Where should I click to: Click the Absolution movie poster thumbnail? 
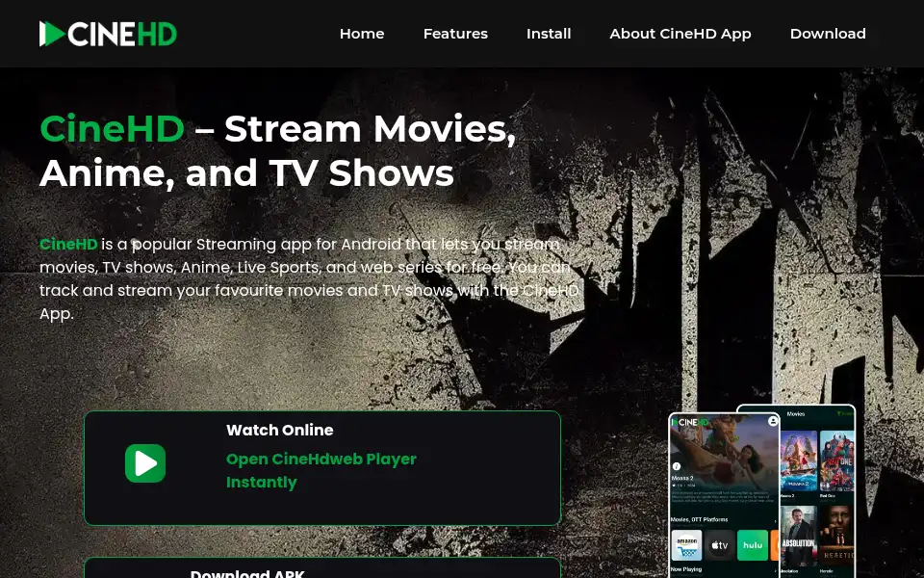[799, 537]
